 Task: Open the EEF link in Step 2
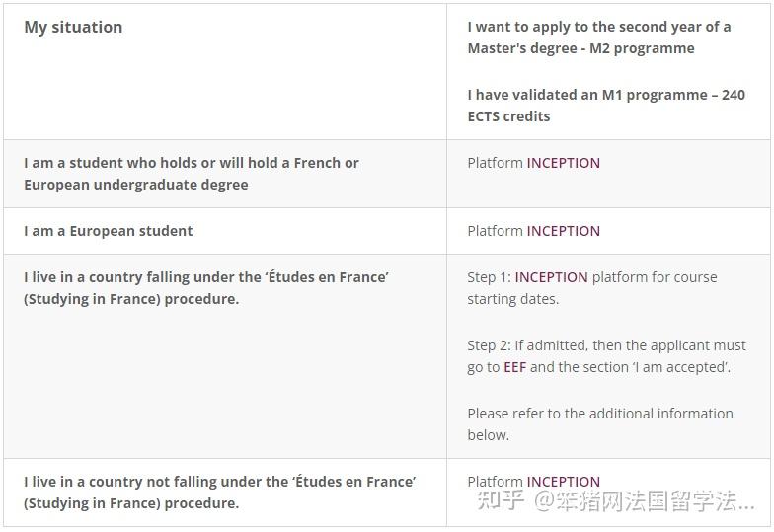tap(514, 367)
